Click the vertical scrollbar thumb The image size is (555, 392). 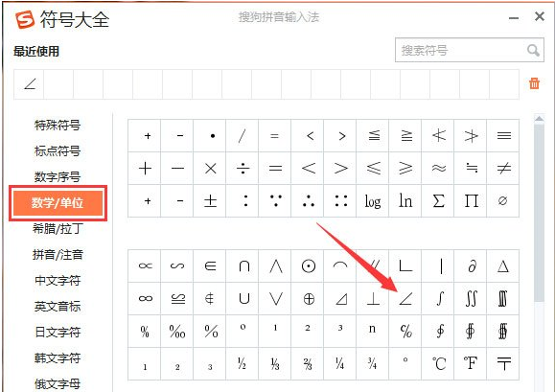click(539, 212)
